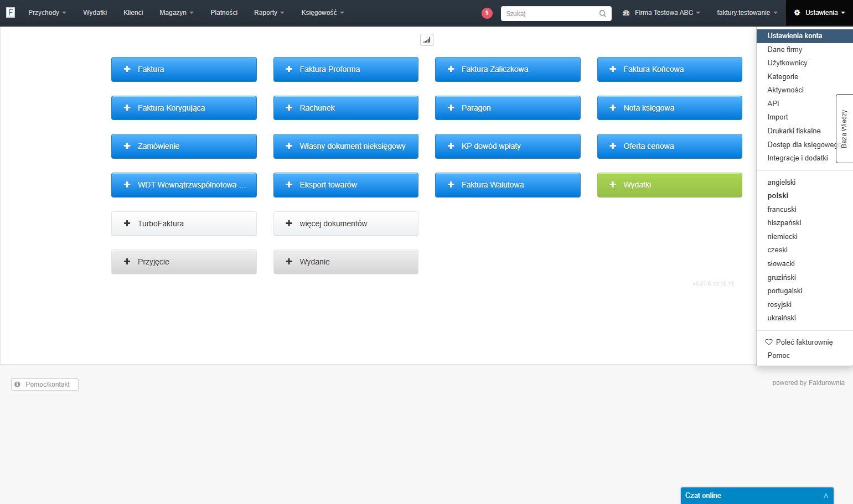Open the Raporty dropdown
This screenshot has width=853, height=504.
click(x=269, y=13)
